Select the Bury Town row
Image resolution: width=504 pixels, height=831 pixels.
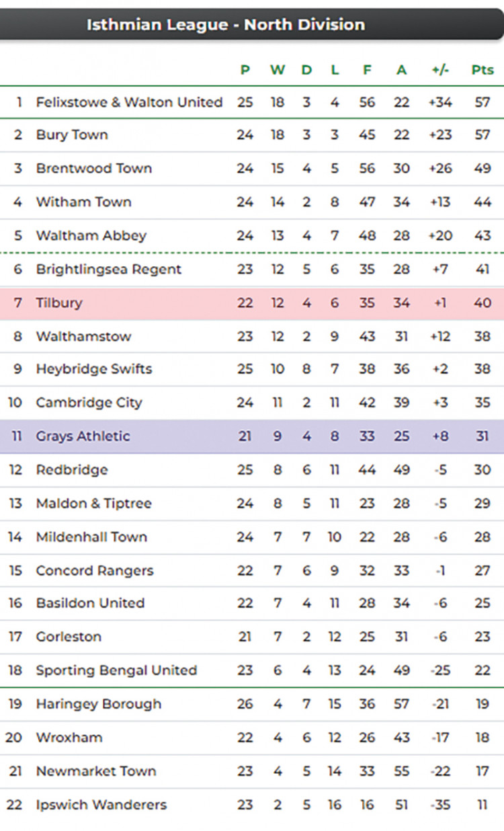pyautogui.click(x=252, y=135)
